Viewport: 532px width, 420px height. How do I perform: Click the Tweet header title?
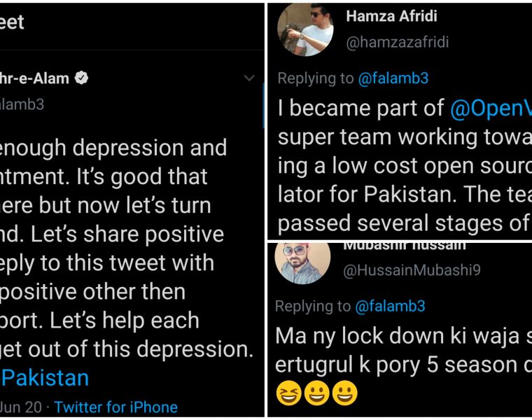13,22
